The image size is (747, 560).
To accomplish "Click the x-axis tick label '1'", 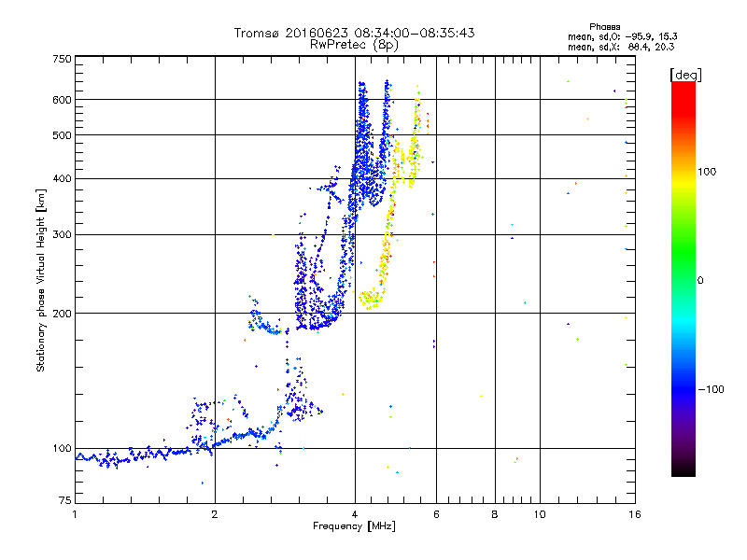I will point(75,514).
